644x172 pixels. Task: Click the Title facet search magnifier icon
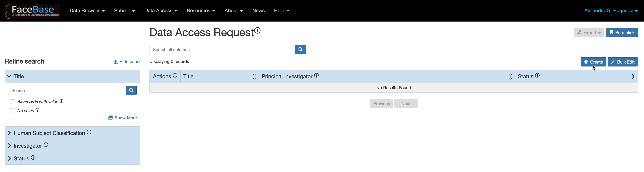pyautogui.click(x=131, y=90)
